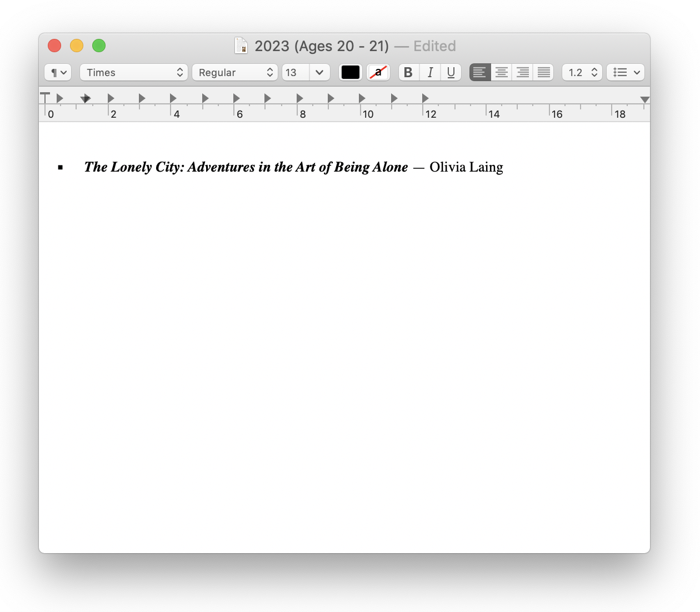Select the tab stop near 2 on ruler
Image resolution: width=700 pixels, height=612 pixels.
[111, 98]
